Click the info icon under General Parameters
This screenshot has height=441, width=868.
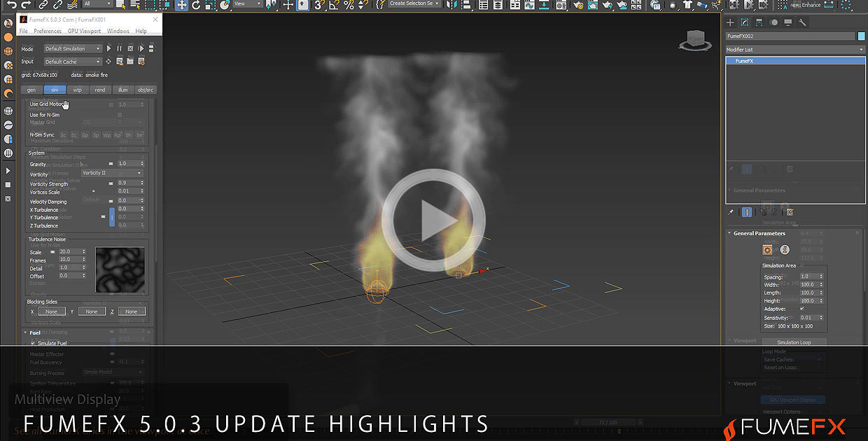pyautogui.click(x=785, y=250)
